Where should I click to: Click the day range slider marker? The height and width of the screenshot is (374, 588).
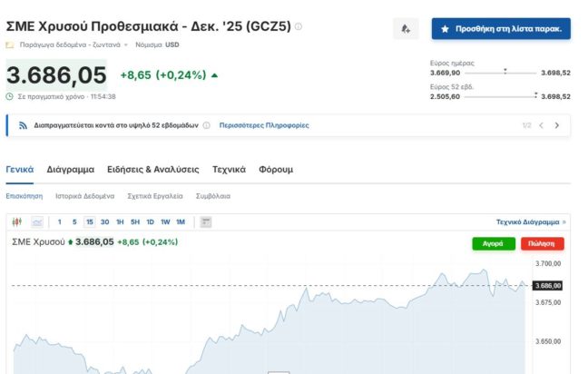tap(505, 70)
